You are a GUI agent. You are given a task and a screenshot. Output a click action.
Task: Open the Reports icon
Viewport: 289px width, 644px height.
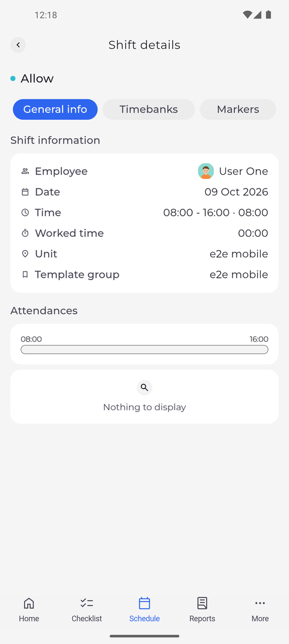(202, 603)
